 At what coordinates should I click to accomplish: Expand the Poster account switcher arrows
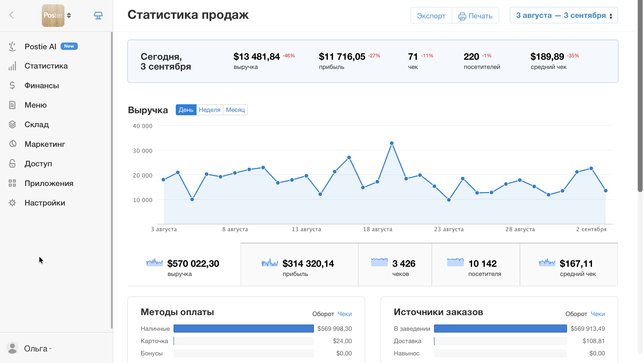click(x=69, y=15)
